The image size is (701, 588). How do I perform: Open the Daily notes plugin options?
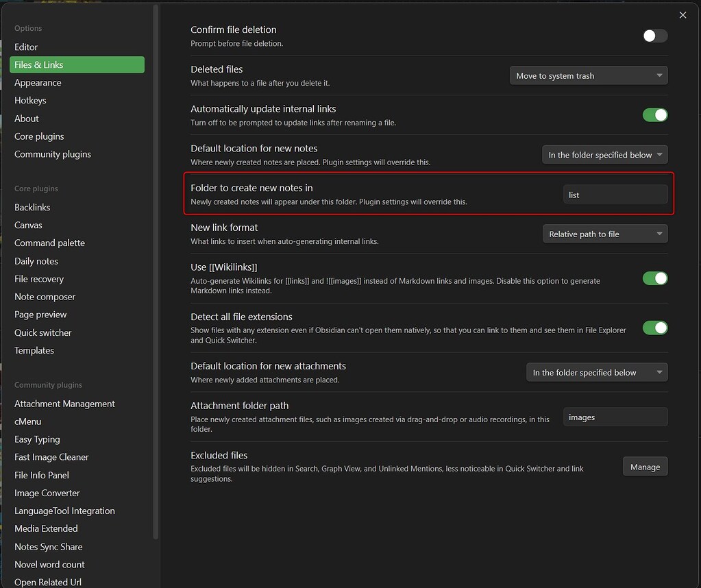(x=36, y=261)
